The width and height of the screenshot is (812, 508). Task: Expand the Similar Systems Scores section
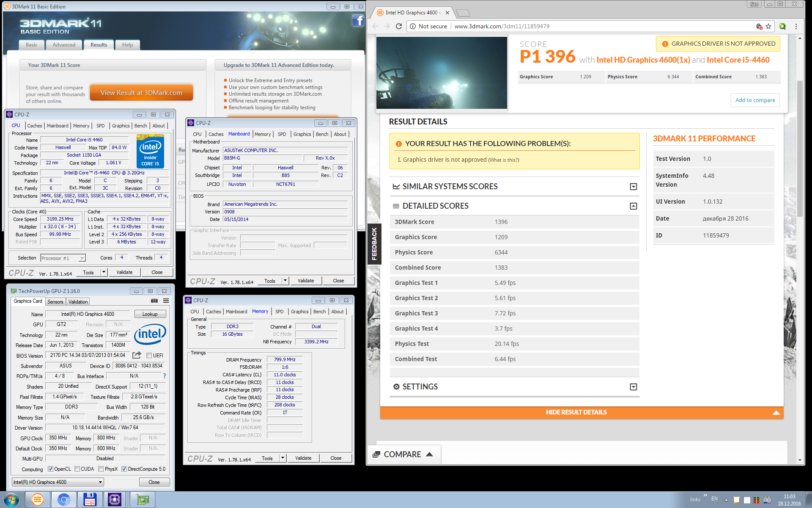633,187
